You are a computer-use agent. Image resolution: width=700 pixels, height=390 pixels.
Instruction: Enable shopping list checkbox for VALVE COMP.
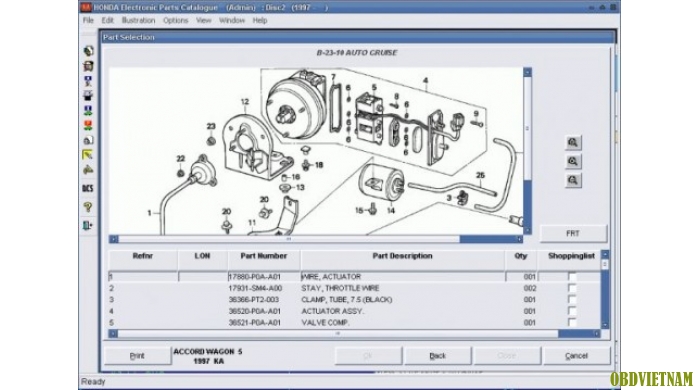[572, 322]
